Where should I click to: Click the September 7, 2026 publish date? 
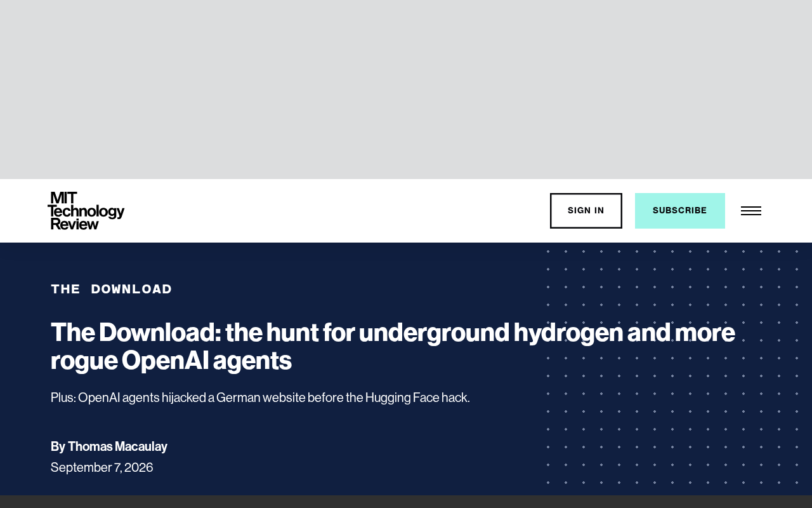(x=102, y=467)
